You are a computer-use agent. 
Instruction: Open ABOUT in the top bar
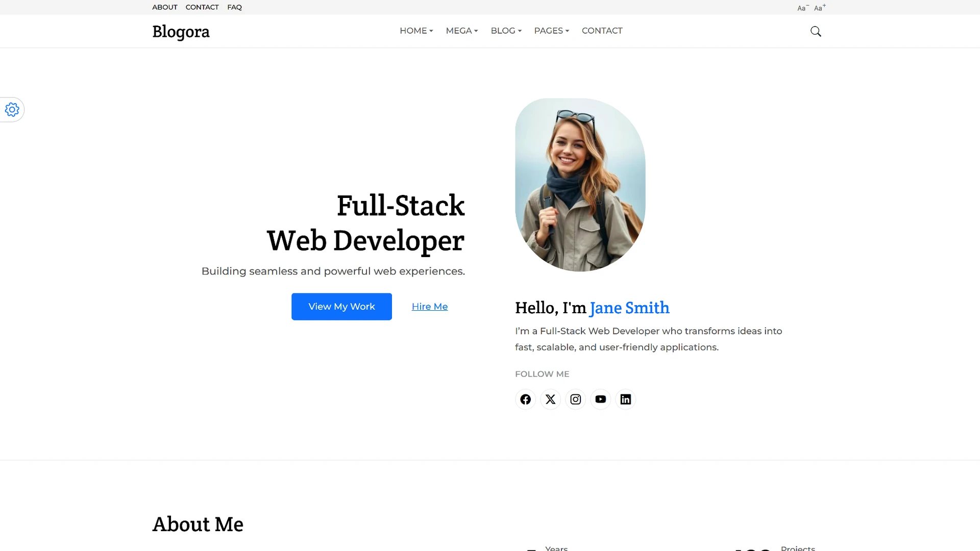tap(165, 7)
